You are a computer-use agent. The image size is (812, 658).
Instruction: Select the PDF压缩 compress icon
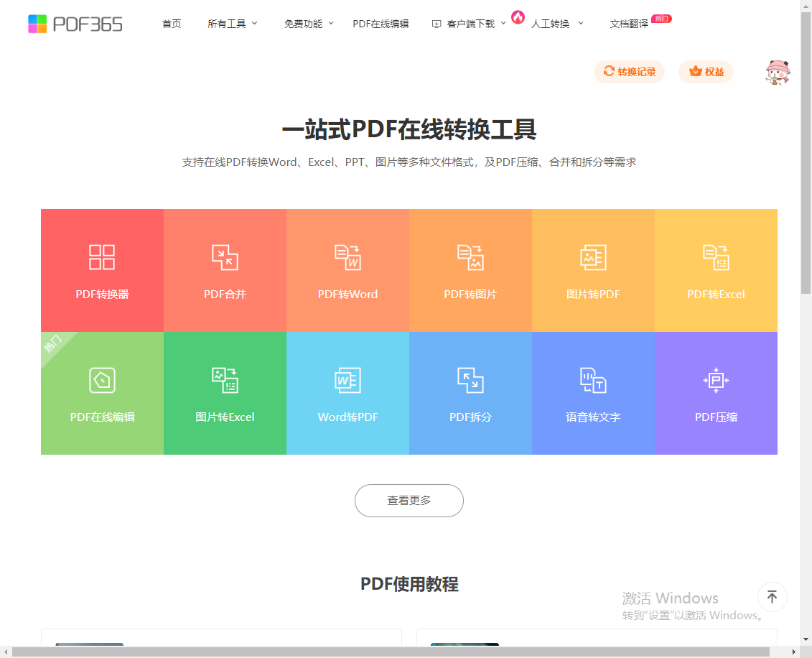tap(716, 380)
